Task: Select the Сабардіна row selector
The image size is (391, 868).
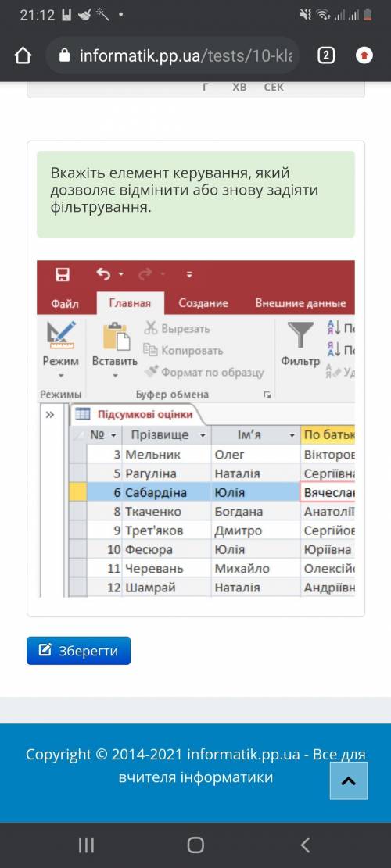Action: (77, 493)
